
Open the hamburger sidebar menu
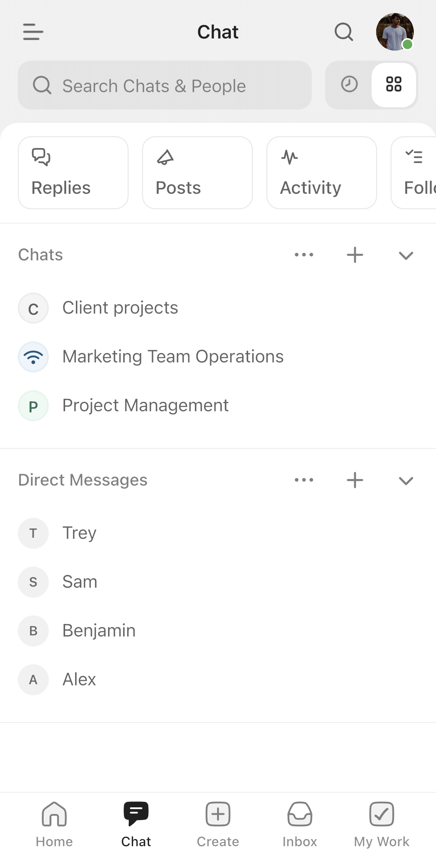click(x=33, y=32)
